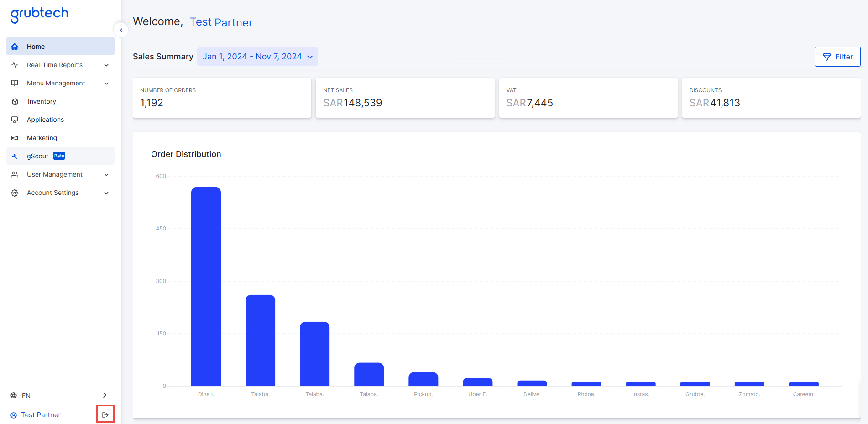Open the EN language selector arrow

coord(105,395)
